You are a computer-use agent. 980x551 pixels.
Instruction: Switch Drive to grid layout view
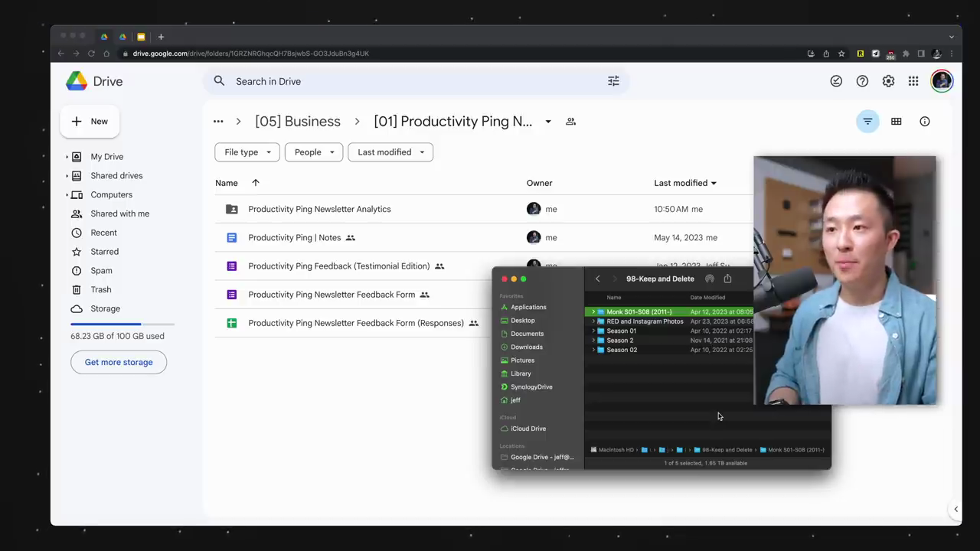click(896, 122)
